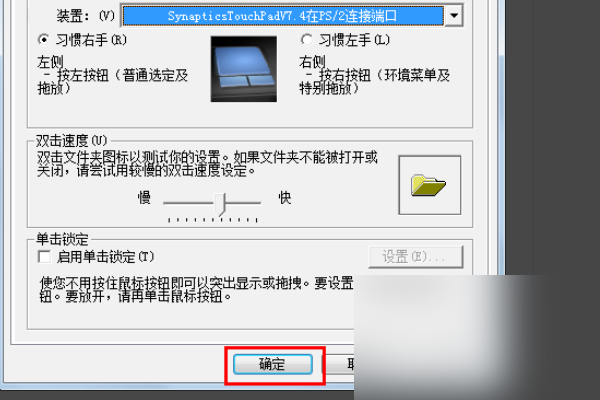Enable the 启用单击锁定 (T) checkbox
The image size is (600, 400).
(x=44, y=256)
